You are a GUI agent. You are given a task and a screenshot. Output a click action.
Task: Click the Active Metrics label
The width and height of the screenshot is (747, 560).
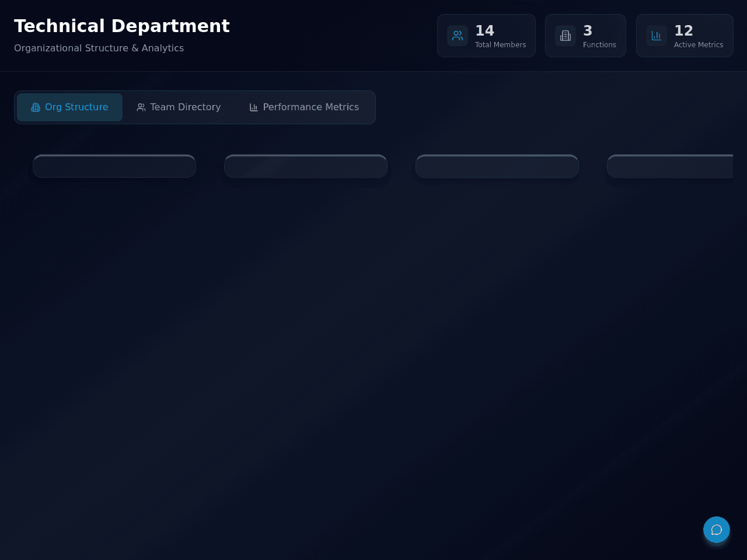699,45
